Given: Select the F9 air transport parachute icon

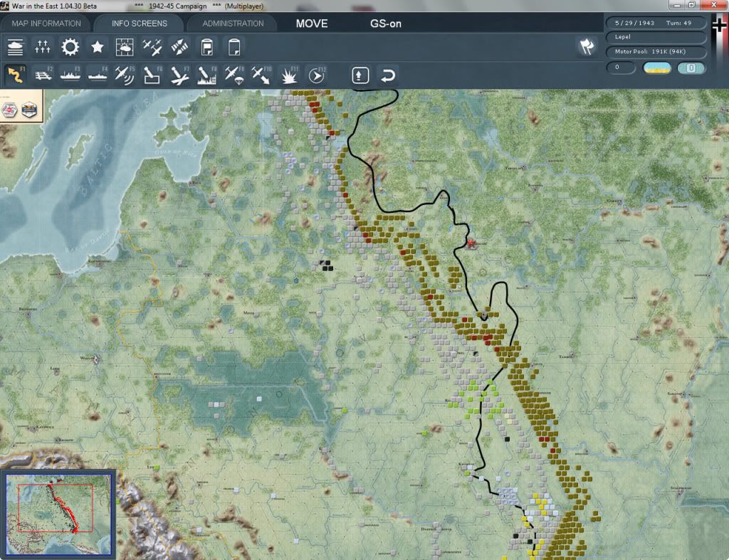Looking at the screenshot, I should [234, 75].
